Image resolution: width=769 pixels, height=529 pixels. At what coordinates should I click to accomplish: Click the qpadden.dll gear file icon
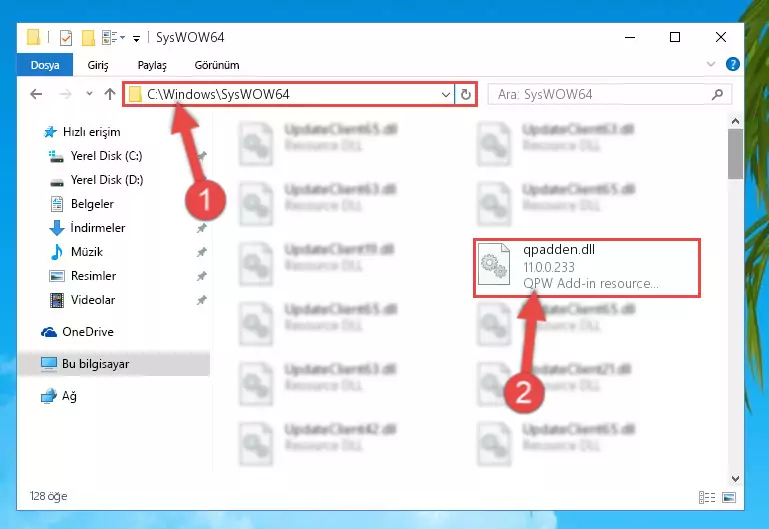pyautogui.click(x=494, y=264)
